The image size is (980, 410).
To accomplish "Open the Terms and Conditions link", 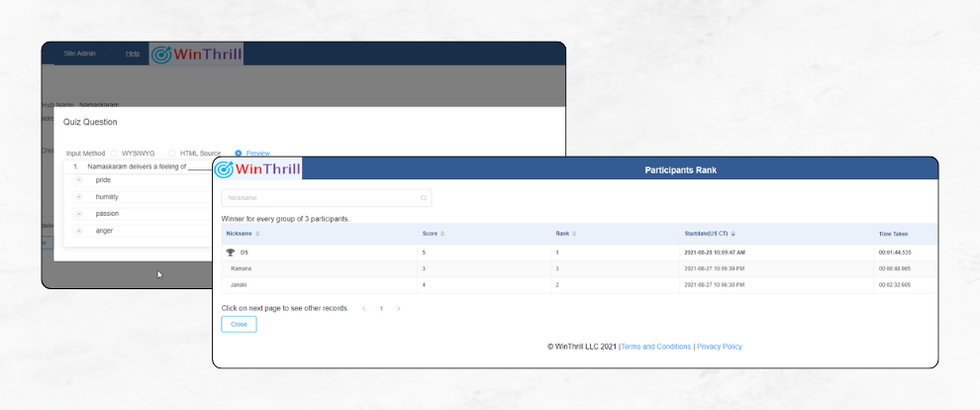I will point(655,347).
